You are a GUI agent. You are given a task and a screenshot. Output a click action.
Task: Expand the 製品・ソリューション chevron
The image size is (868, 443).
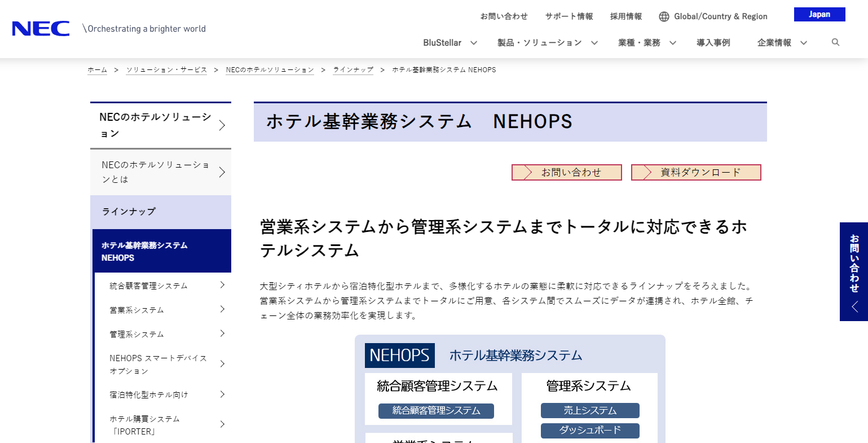click(x=594, y=43)
